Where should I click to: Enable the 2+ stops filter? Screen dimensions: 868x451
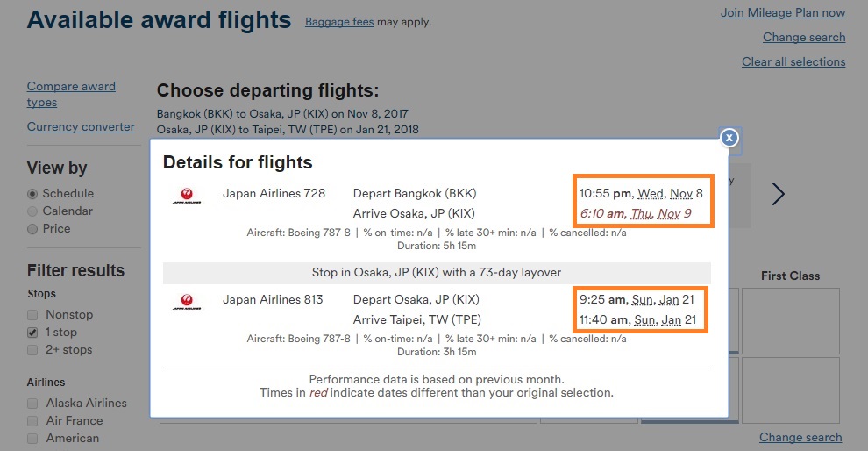click(x=32, y=350)
